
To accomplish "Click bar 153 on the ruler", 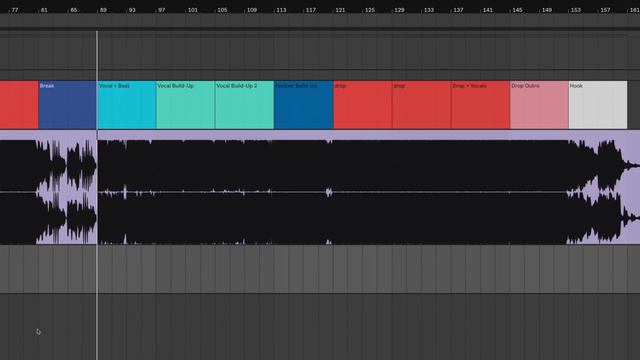I will (576, 10).
